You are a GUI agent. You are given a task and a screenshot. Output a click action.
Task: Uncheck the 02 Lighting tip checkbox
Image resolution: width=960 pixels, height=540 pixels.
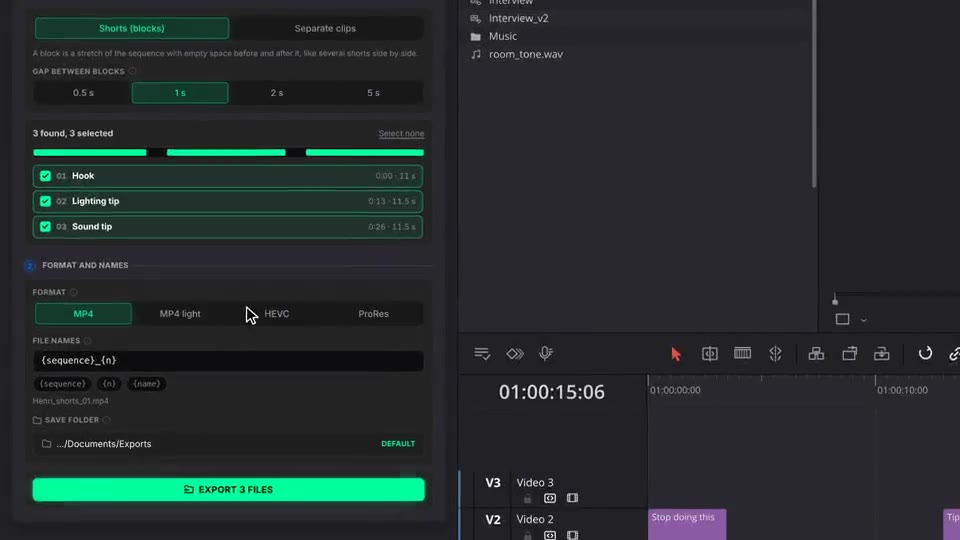(x=45, y=201)
